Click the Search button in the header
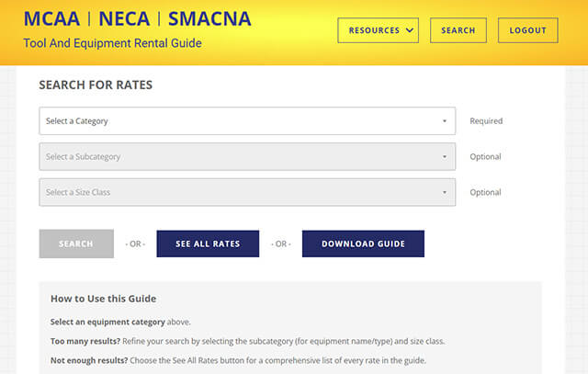 tap(458, 30)
